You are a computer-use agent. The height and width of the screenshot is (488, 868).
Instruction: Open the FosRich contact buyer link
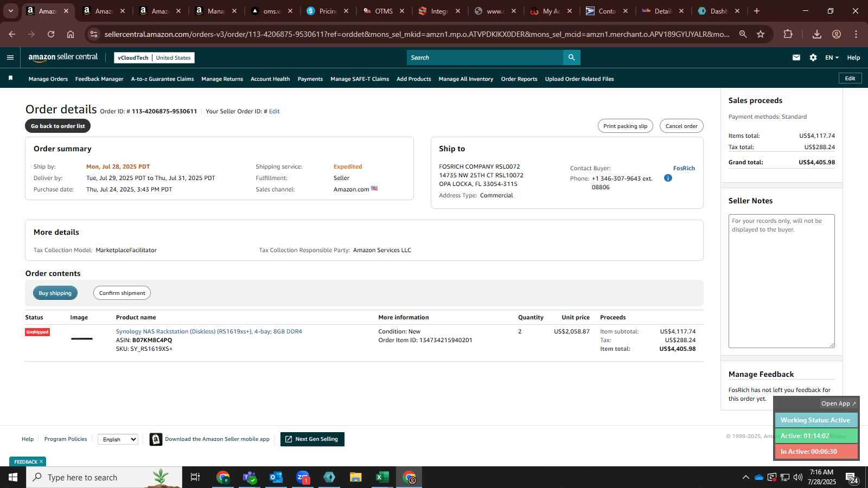click(x=684, y=168)
